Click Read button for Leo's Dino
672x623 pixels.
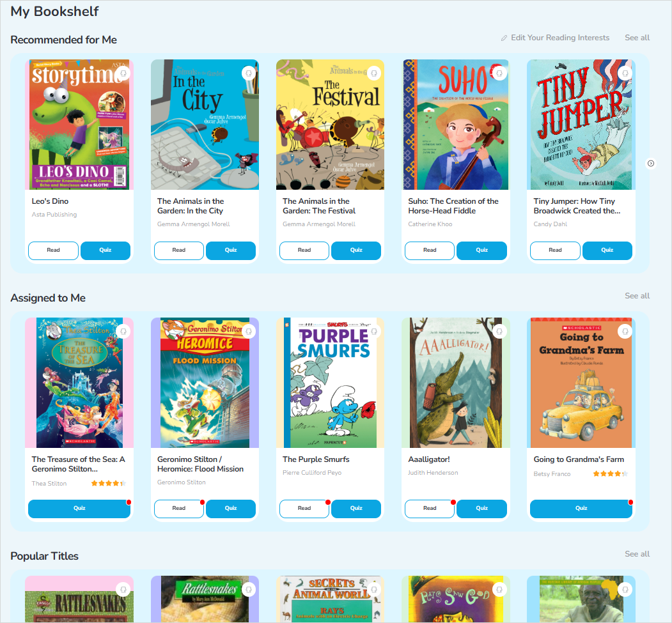[x=54, y=250]
